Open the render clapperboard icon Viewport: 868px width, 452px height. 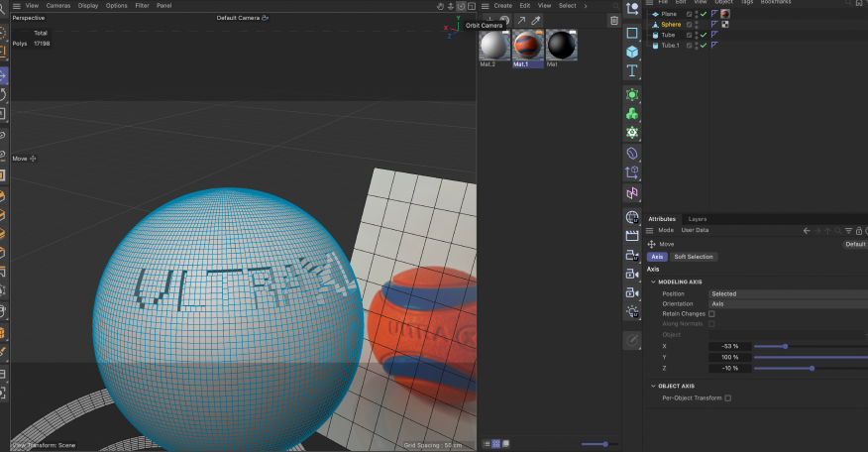tap(632, 236)
